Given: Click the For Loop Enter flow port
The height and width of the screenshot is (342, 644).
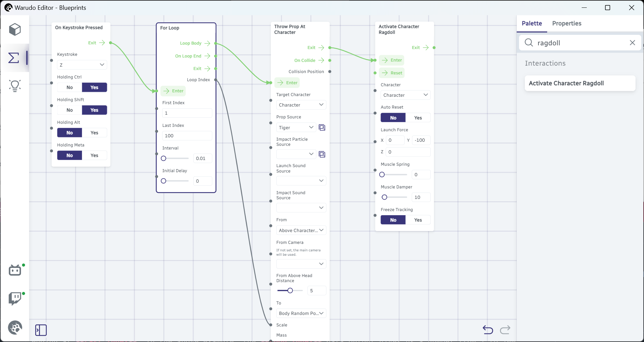Looking at the screenshot, I should [x=173, y=91].
